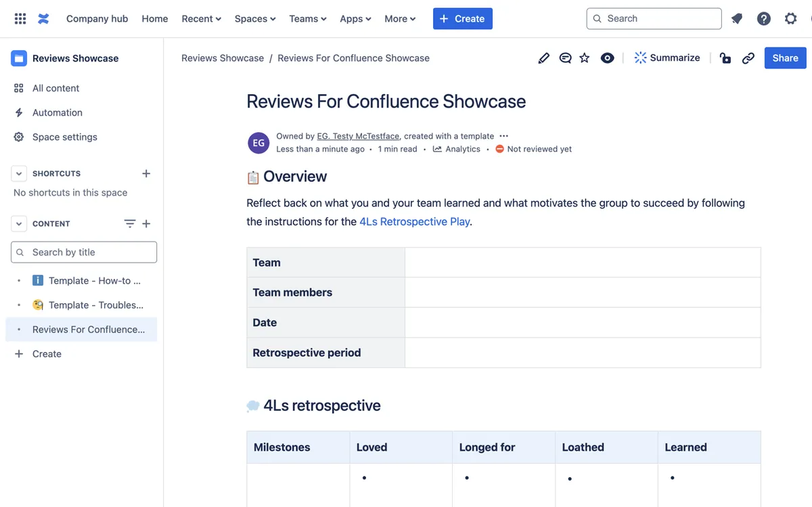Star this page

585,58
